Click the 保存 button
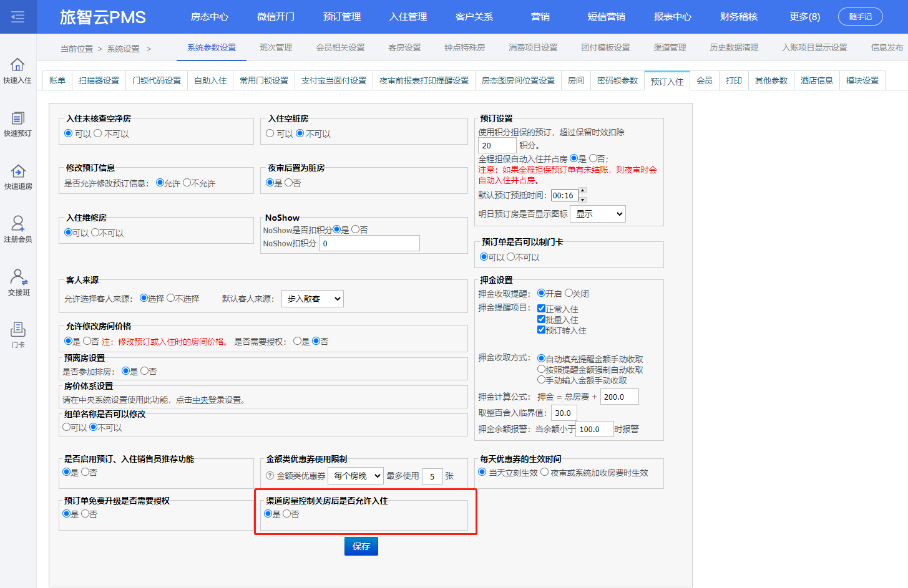 click(361, 546)
